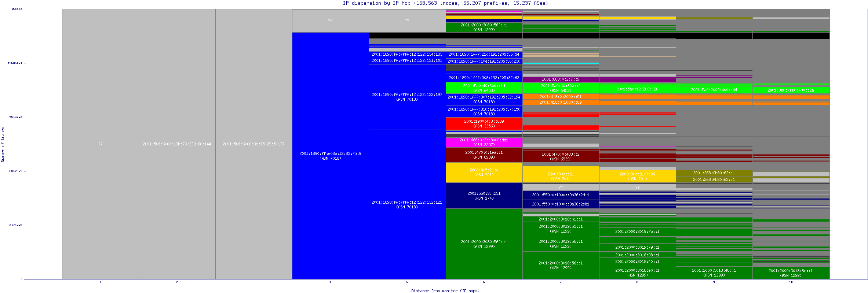The image size is (868, 293).
Task: Select orange block 2001:418:0:2000::51
Action: click(x=561, y=97)
